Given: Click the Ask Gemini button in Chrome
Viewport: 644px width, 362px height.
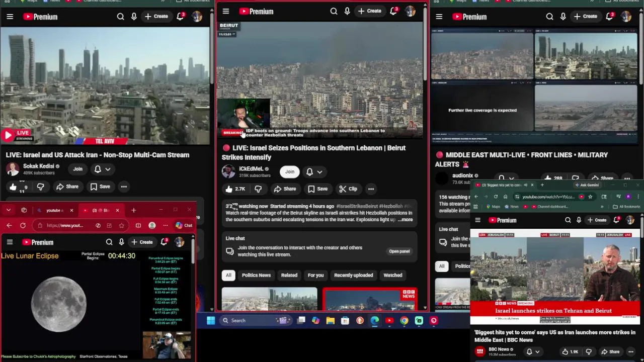Looking at the screenshot, I should [x=587, y=185].
